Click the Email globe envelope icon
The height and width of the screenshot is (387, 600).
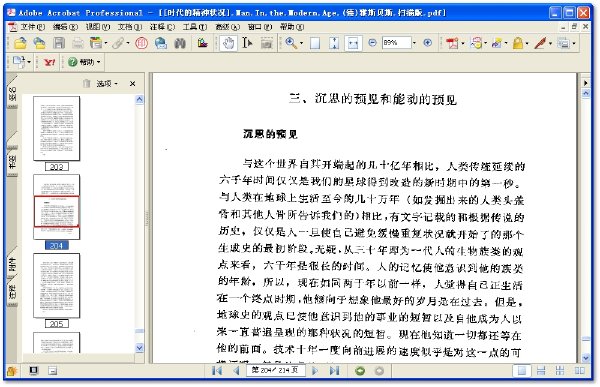(x=161, y=43)
